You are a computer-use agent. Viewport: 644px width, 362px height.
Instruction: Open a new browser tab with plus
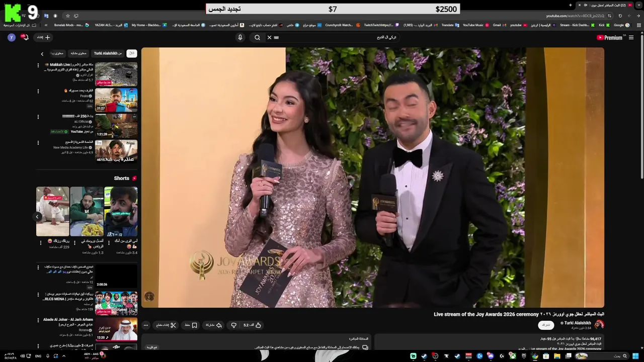coord(570,5)
